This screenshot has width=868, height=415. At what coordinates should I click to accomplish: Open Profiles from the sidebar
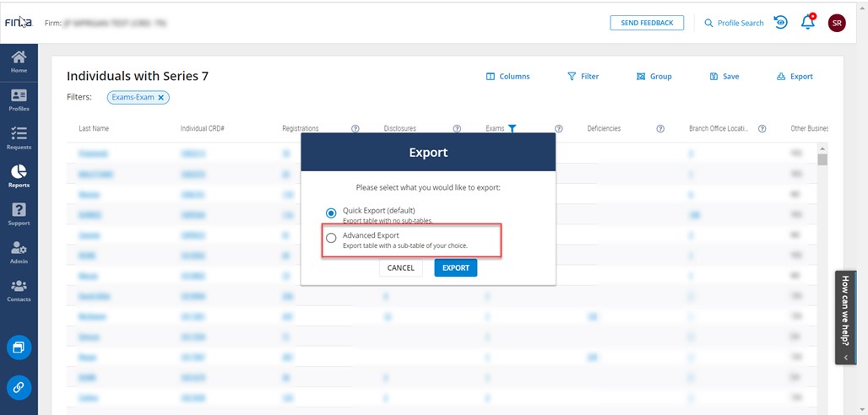point(19,100)
